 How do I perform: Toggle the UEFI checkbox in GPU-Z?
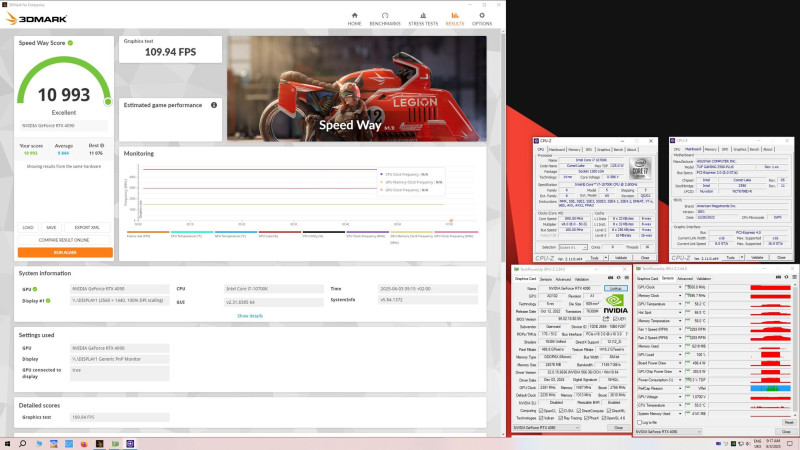click(x=615, y=318)
